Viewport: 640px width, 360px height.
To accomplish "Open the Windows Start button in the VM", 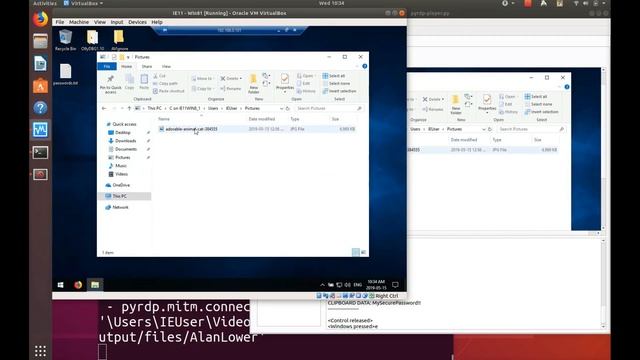I will coord(60,285).
